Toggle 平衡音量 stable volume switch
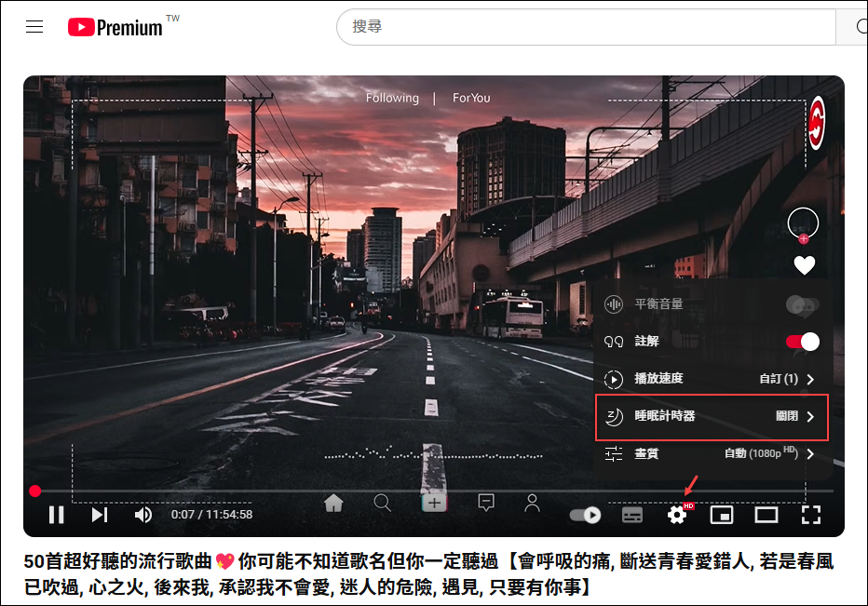868x606 pixels. click(802, 304)
